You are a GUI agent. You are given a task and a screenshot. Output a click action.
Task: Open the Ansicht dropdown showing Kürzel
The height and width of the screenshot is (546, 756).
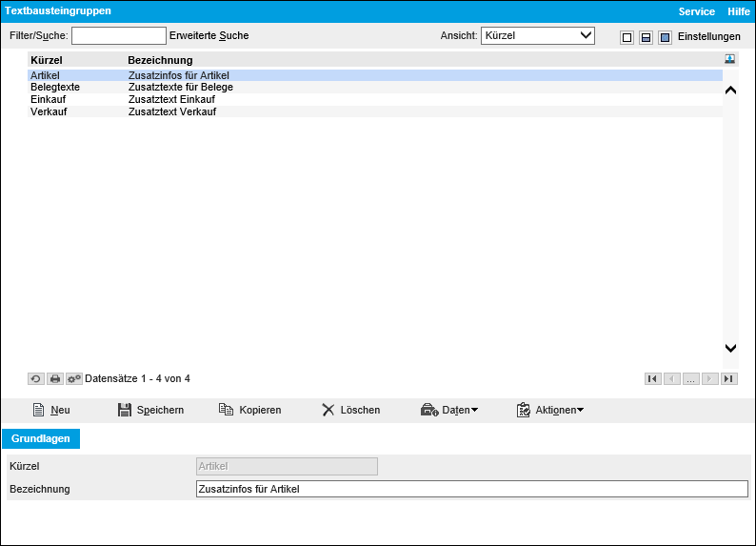537,36
